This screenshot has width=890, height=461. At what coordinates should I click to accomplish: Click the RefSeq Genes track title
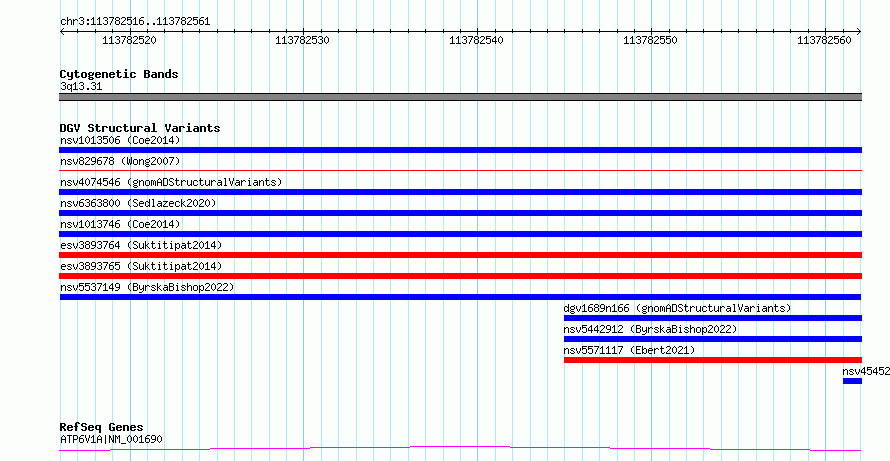[x=102, y=427]
